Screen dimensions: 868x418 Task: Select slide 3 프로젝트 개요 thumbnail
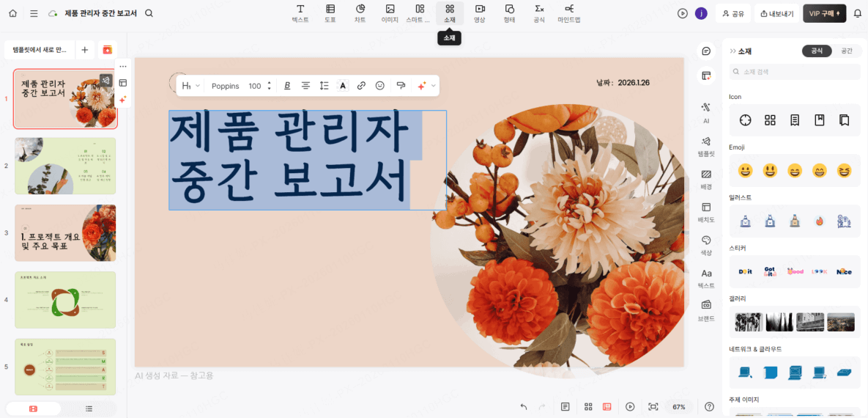click(65, 233)
